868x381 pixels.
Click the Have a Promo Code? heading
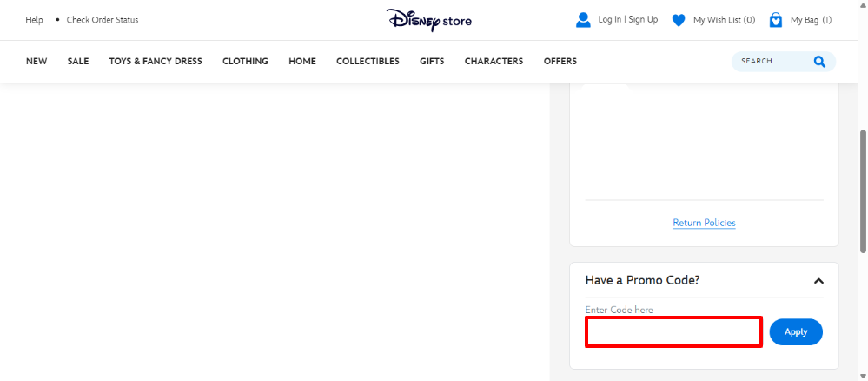click(642, 281)
